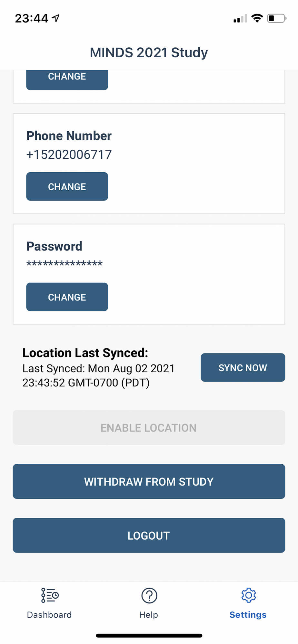Tap the Wi-Fi status icon

pyautogui.click(x=257, y=18)
